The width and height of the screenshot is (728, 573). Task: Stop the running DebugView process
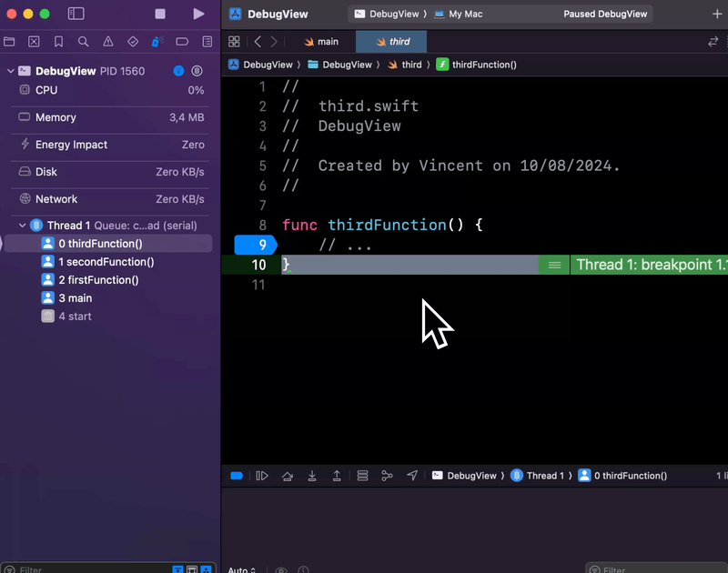[160, 14]
